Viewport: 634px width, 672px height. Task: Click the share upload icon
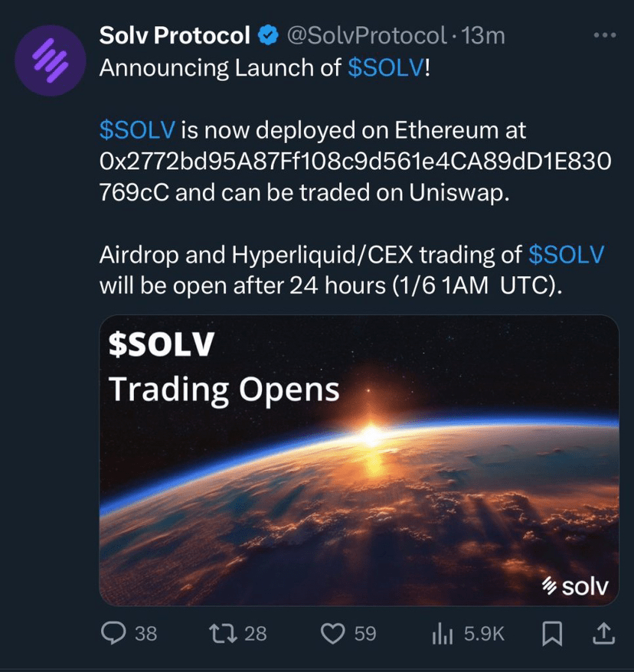603,633
